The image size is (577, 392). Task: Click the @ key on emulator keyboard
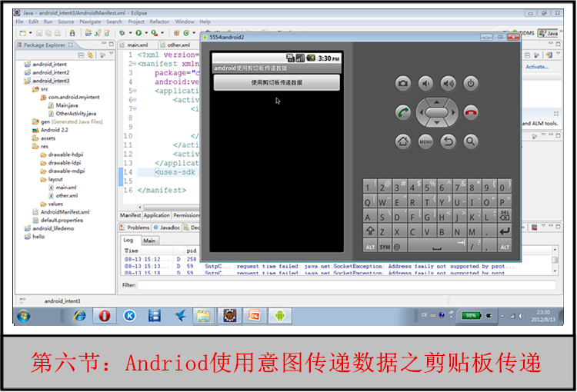[x=399, y=246]
